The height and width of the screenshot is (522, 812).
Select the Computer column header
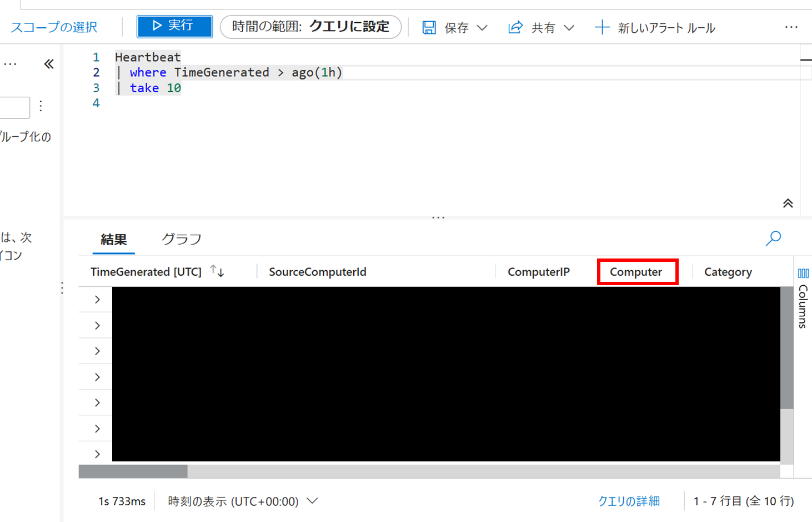636,272
